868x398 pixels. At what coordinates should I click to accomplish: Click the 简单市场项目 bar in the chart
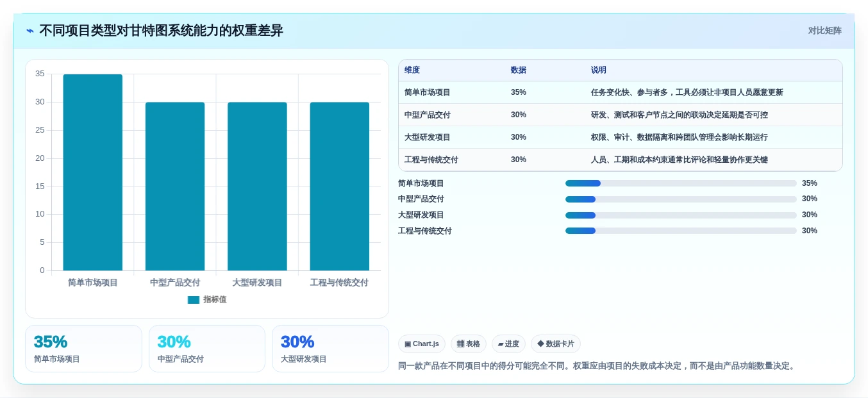point(92,172)
